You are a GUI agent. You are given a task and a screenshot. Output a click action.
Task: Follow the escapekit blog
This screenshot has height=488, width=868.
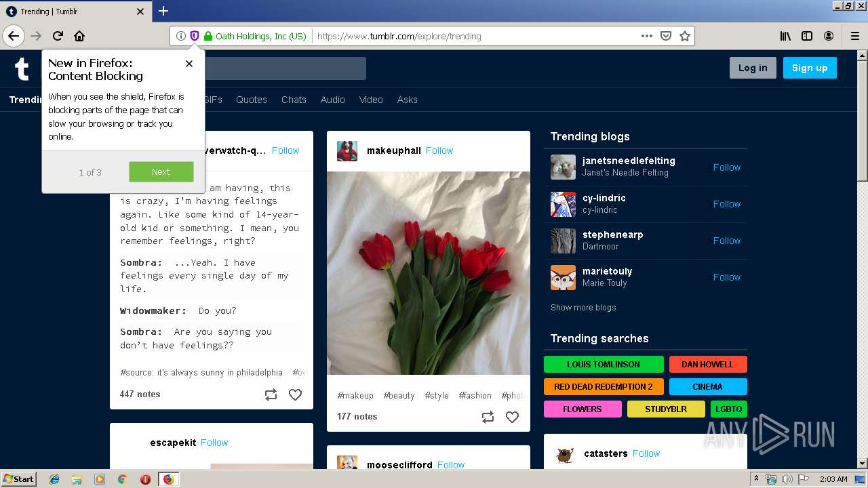(214, 443)
